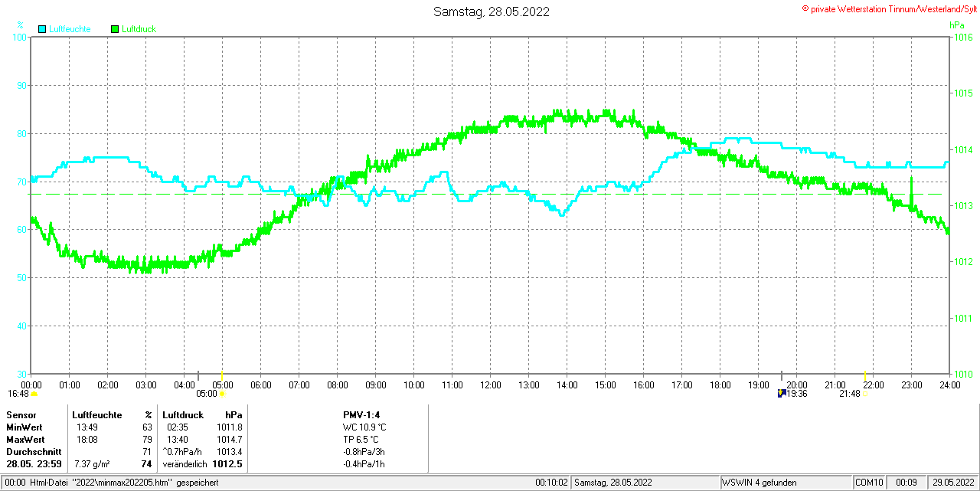The height and width of the screenshot is (491, 980).
Task: Click the pressure maximum value 1014.7
Action: pos(230,440)
